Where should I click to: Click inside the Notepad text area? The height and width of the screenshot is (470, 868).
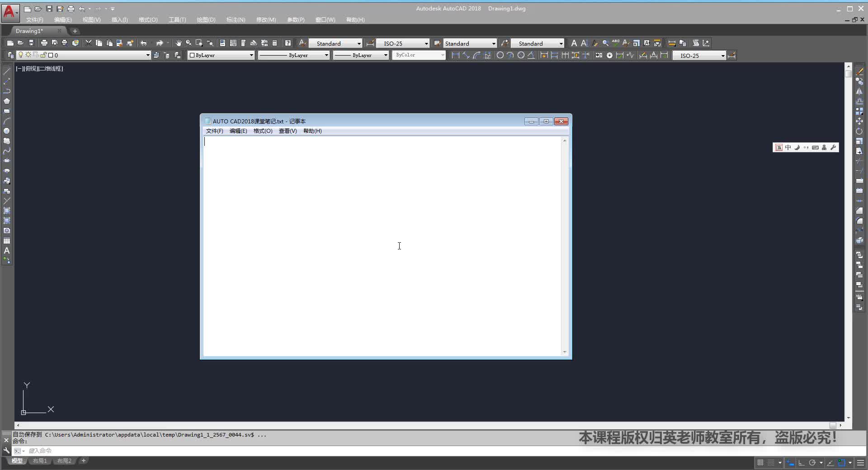pos(382,246)
